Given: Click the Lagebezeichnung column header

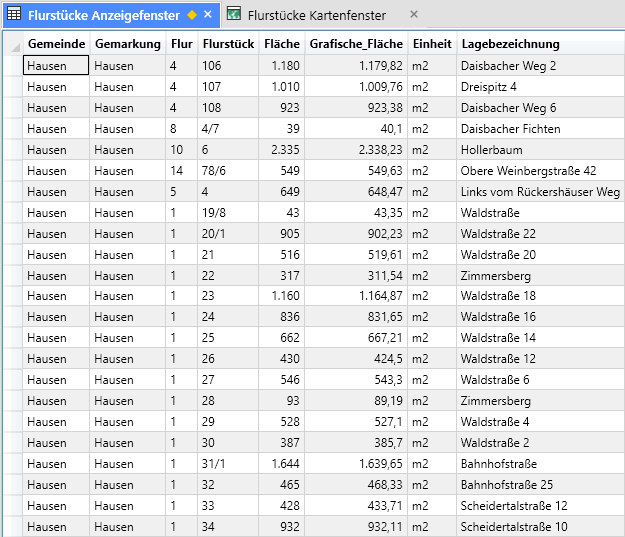Looking at the screenshot, I should pos(510,44).
